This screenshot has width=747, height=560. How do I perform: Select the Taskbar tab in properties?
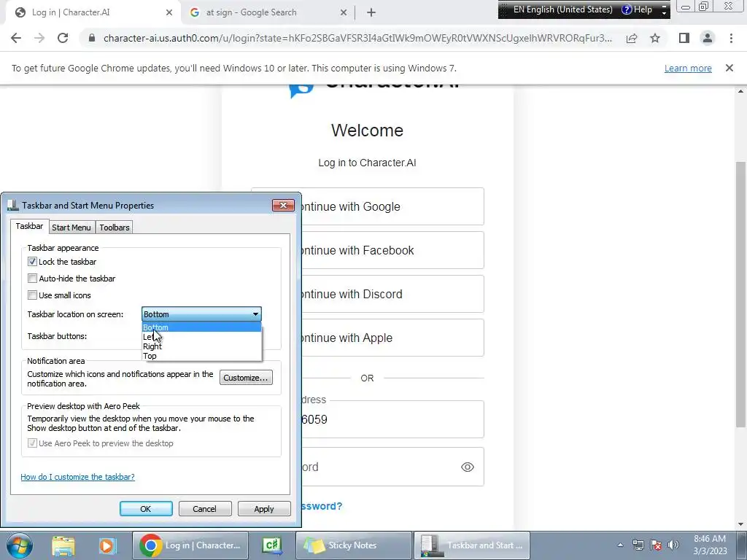tap(29, 226)
